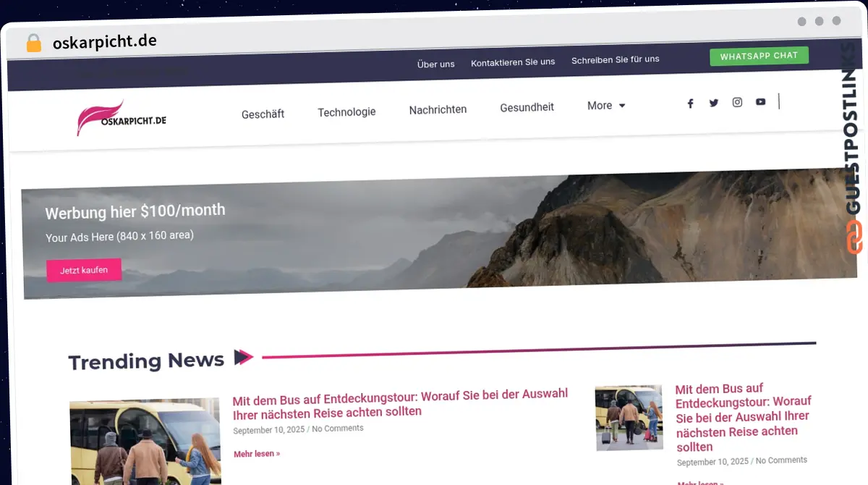Screen dimensions: 868x485
Task: Click the oskarpicht.de address text
Action: click(x=104, y=42)
